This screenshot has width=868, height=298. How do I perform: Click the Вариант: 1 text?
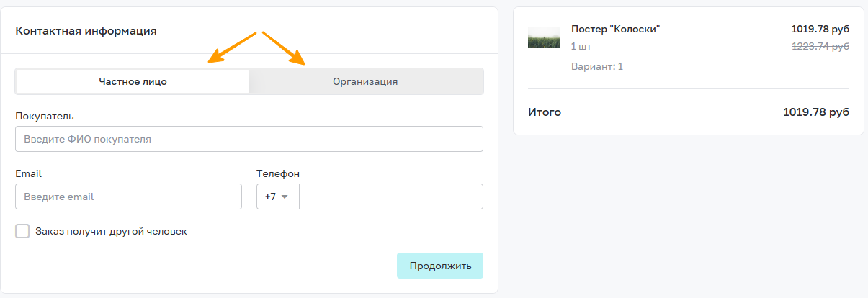click(x=597, y=66)
